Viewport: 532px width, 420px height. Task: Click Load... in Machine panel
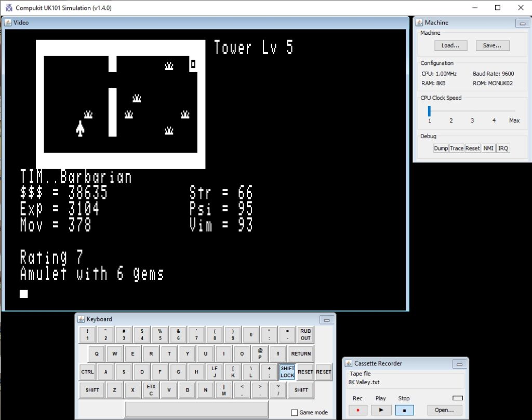450,45
